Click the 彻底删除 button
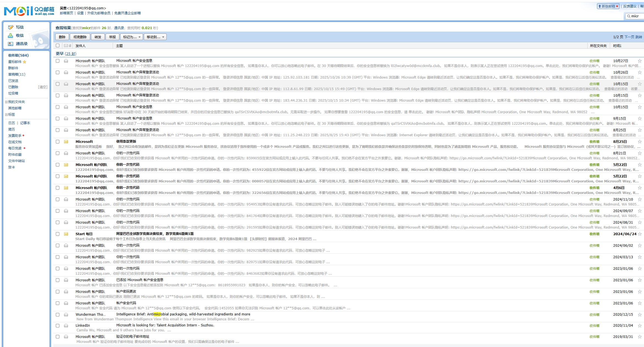This screenshot has height=347, width=644. (x=80, y=37)
